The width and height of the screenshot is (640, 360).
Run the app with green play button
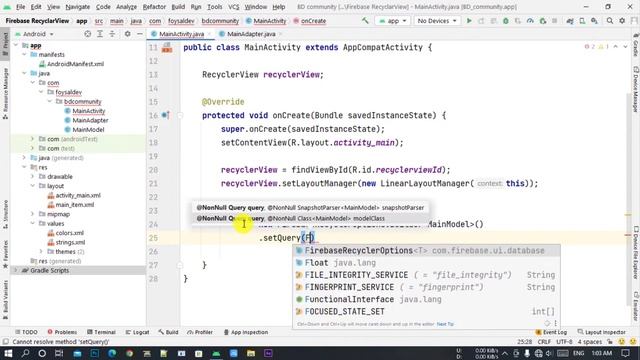pyautogui.click(x=469, y=20)
